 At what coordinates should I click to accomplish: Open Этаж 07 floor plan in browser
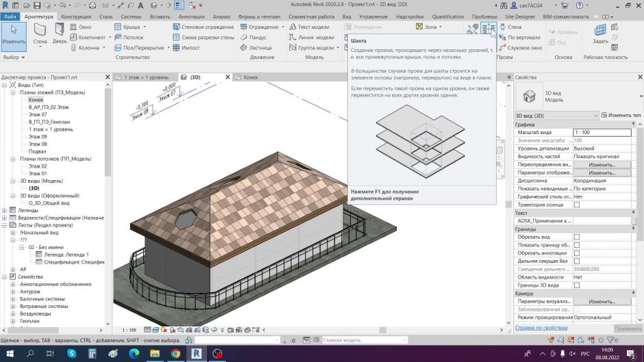pos(38,114)
